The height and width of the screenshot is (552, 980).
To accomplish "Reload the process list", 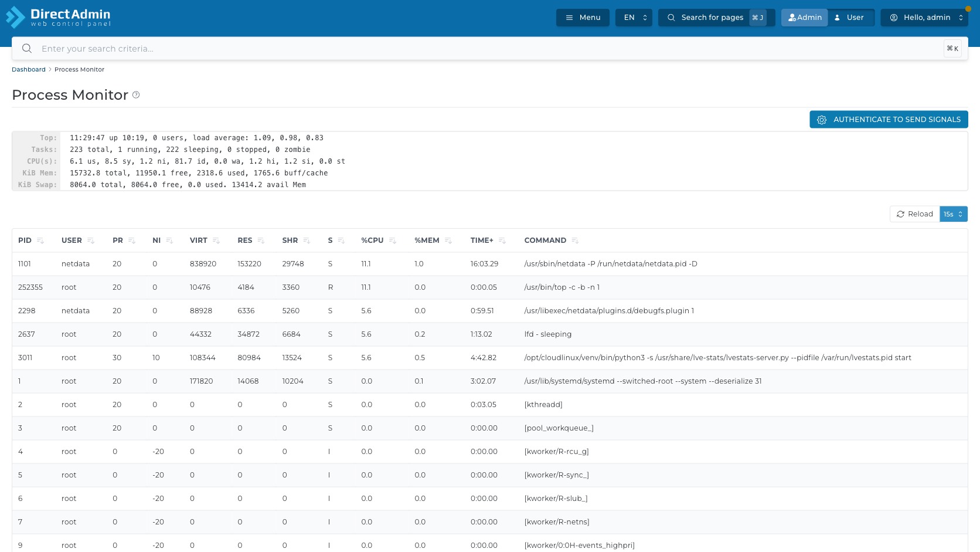I will pyautogui.click(x=914, y=214).
